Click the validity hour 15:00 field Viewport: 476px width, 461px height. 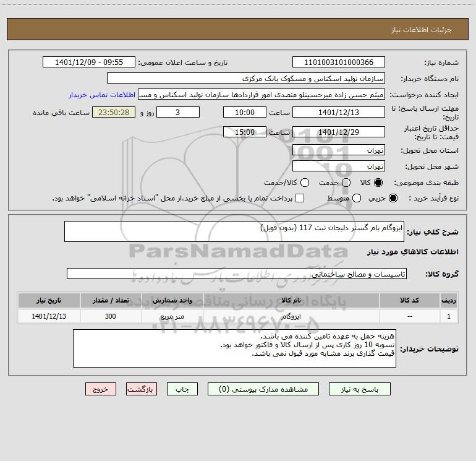click(x=245, y=132)
